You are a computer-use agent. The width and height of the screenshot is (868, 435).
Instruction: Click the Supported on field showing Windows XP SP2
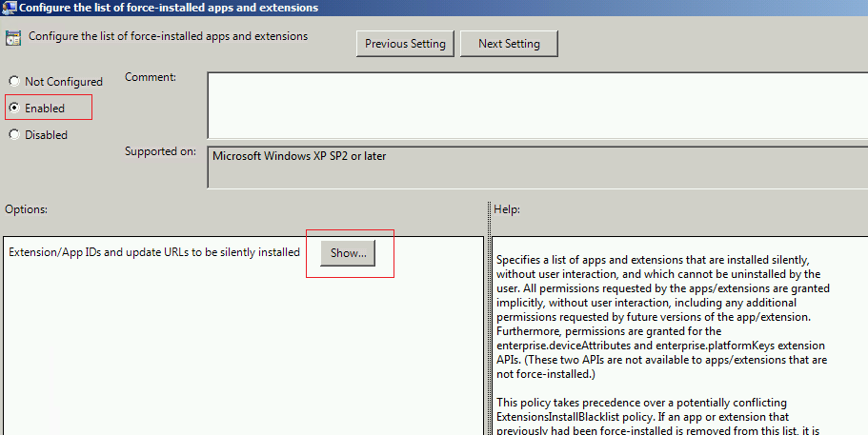(x=537, y=167)
